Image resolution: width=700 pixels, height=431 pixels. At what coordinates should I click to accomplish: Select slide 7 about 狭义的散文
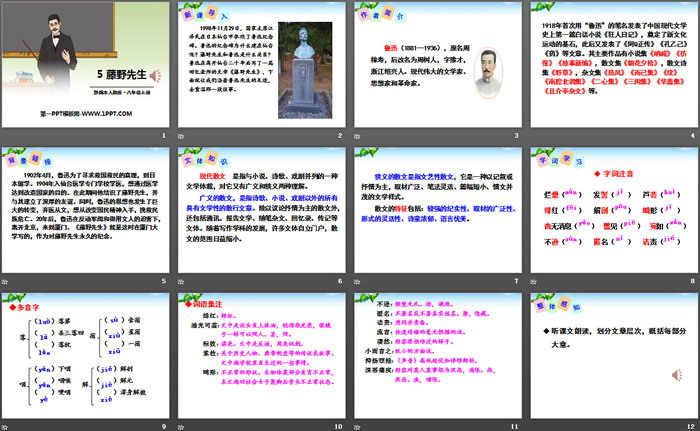pos(437,210)
